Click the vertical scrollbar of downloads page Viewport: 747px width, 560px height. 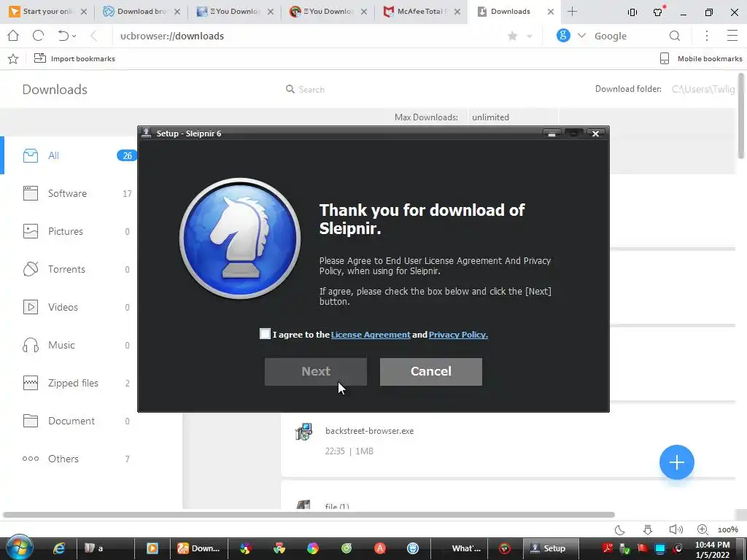tap(741, 116)
